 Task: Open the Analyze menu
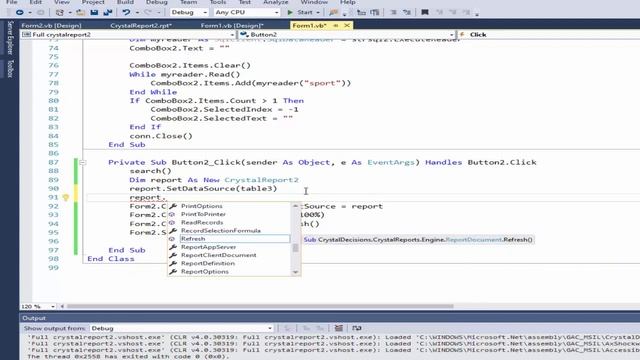click(276, 2)
